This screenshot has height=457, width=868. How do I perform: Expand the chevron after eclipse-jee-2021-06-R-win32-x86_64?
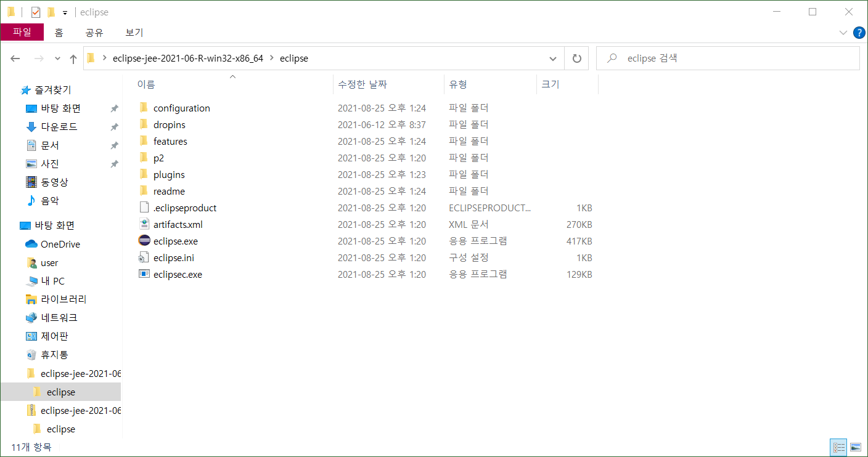[272, 59]
